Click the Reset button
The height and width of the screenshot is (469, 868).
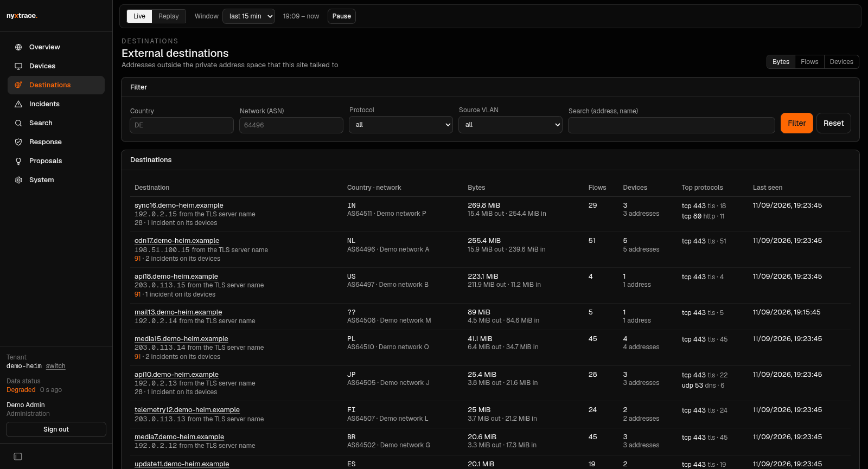coord(834,123)
